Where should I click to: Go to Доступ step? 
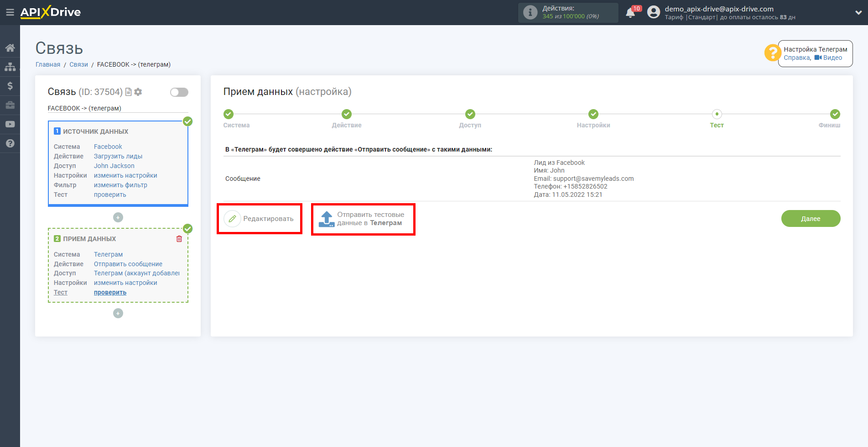click(470, 114)
